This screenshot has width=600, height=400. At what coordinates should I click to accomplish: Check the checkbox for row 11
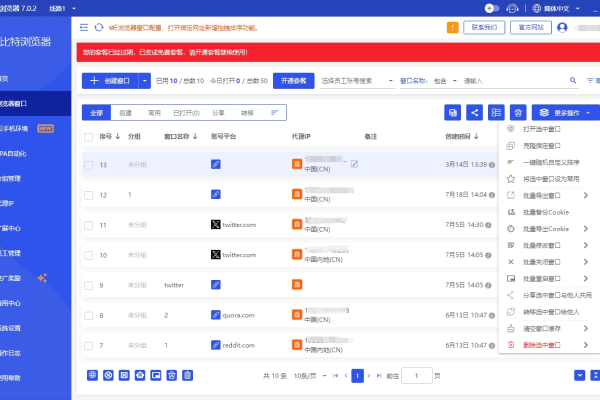point(88,225)
